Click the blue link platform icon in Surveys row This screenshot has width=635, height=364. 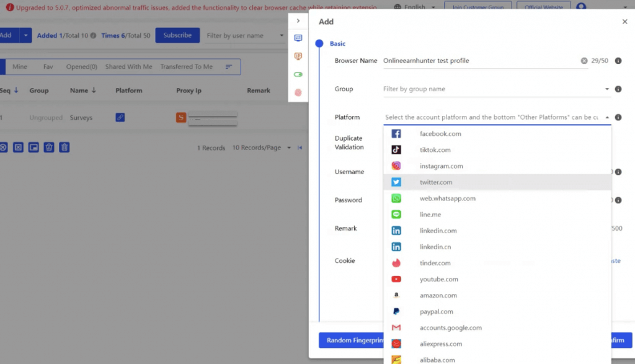click(120, 117)
